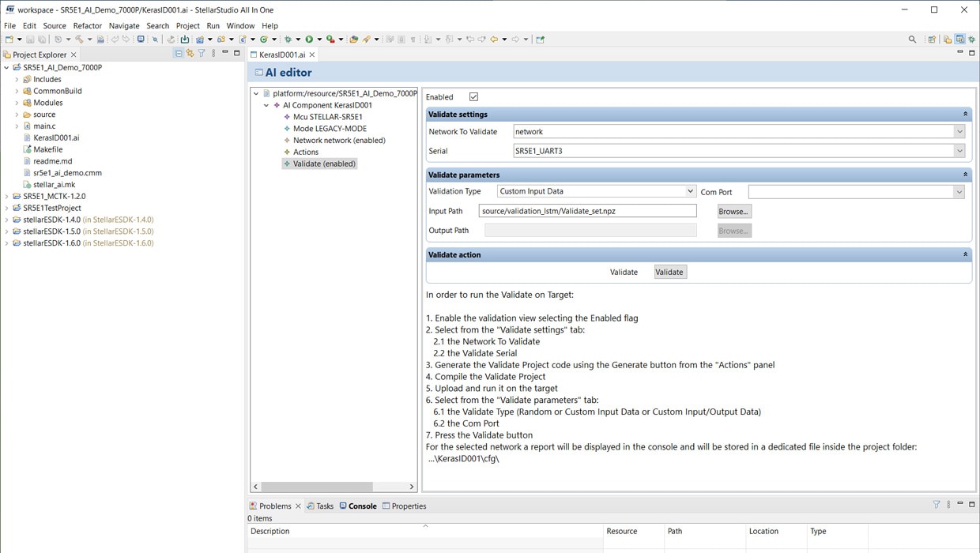Collapse the Validate parameters section

pos(965,175)
